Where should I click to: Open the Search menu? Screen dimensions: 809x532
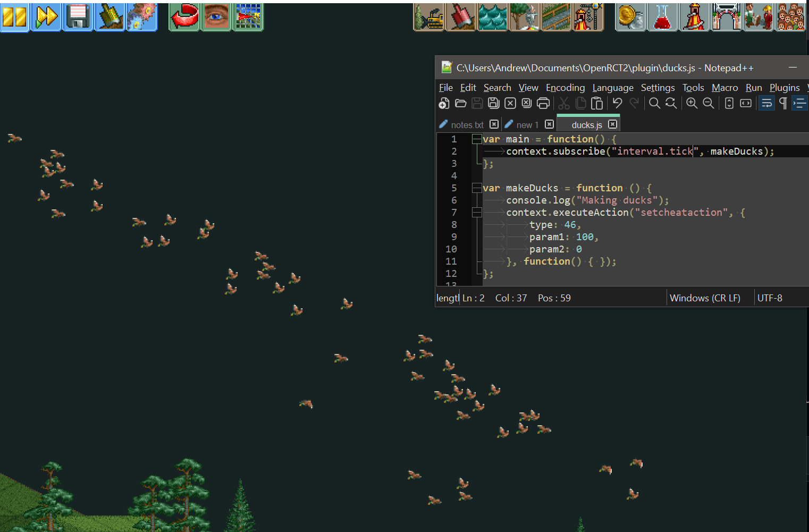(x=497, y=87)
